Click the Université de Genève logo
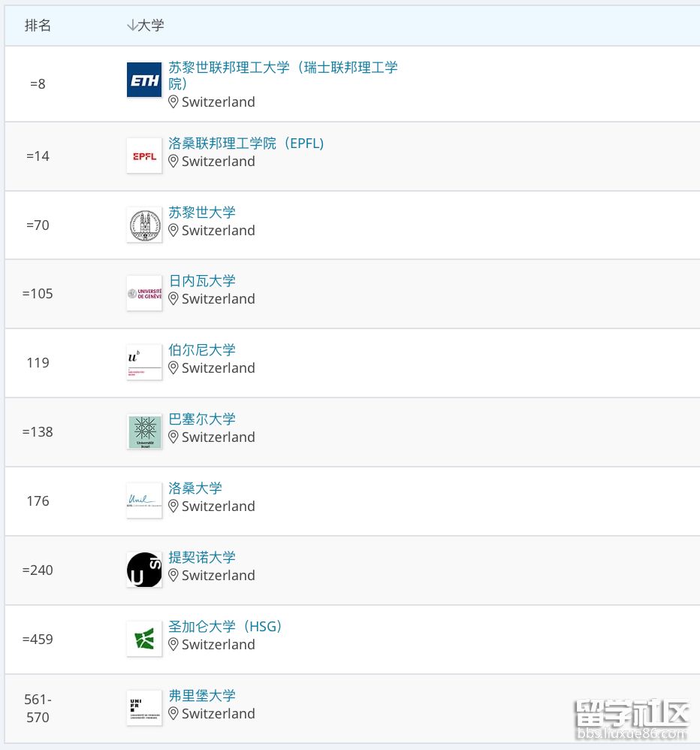 pos(144,293)
